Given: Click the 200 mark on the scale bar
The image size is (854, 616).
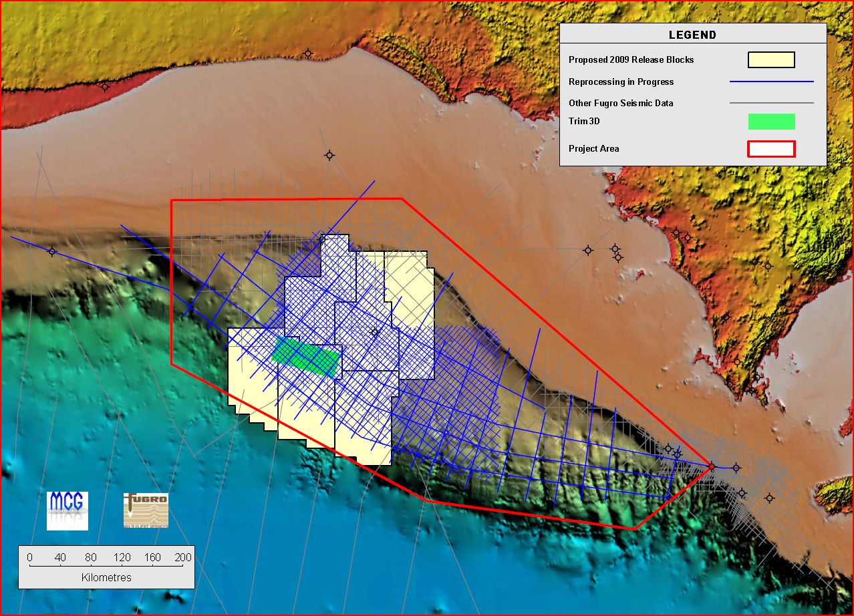Looking at the screenshot, I should 182,557.
